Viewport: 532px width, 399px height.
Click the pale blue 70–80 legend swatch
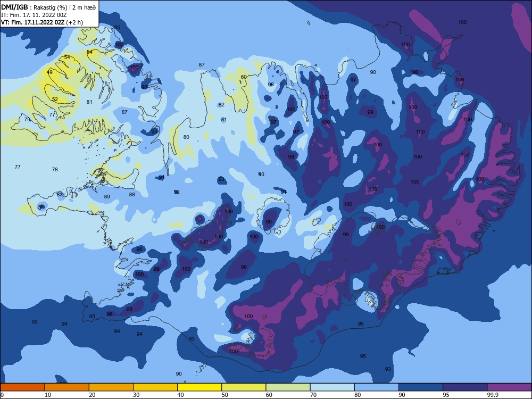[x=332, y=387]
